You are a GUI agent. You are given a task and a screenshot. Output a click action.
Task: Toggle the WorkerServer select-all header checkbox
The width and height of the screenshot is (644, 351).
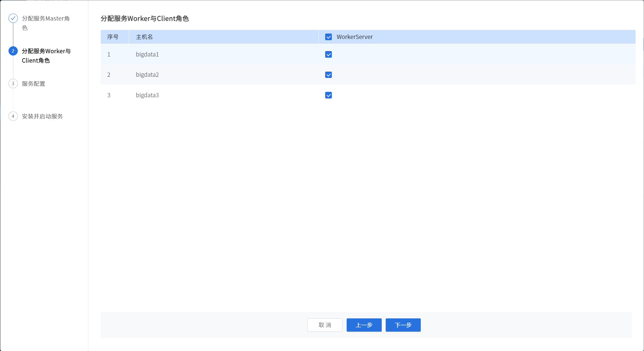329,37
